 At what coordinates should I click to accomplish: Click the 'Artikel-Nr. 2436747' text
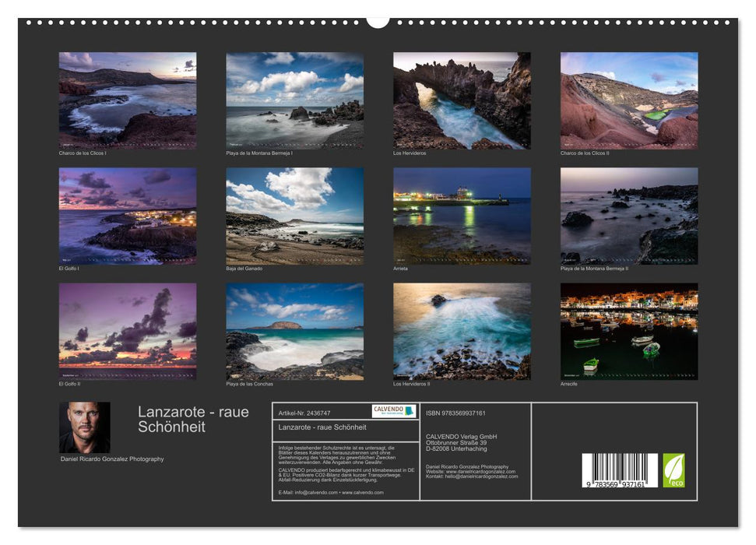[304, 413]
